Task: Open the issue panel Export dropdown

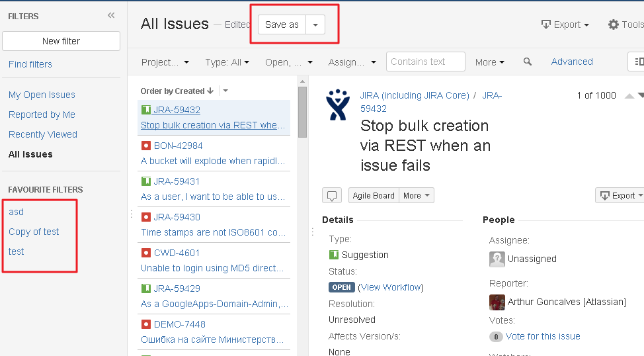Action: 620,196
